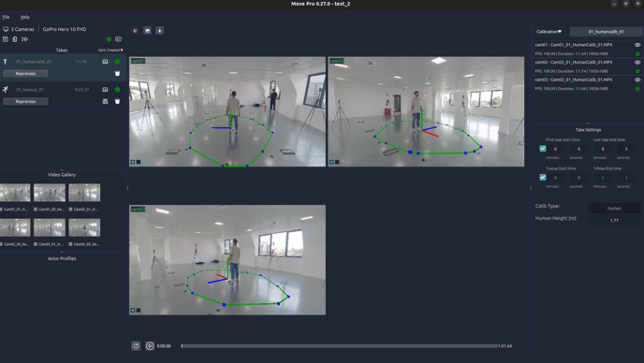Open the File menu
Screen dimensions: 644x363
(x=6, y=17)
